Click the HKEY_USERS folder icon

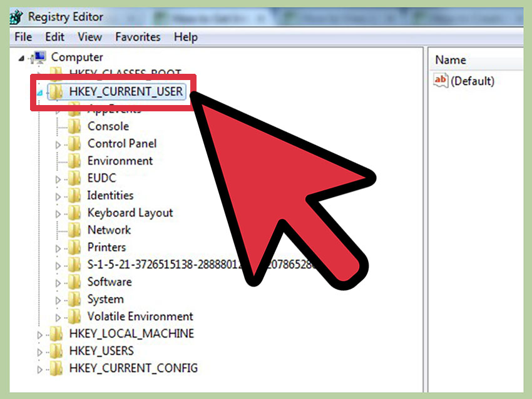point(56,351)
